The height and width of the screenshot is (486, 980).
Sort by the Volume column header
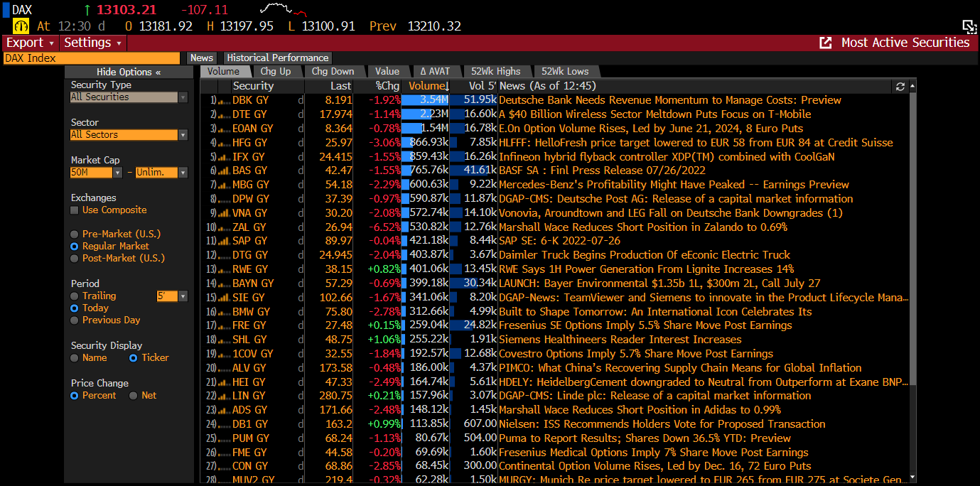click(x=429, y=86)
